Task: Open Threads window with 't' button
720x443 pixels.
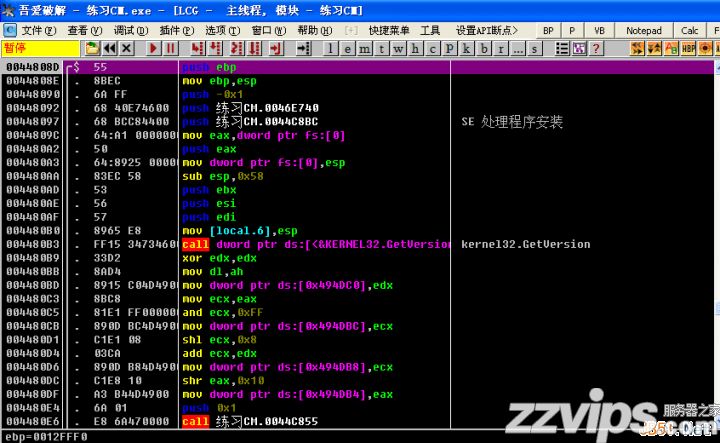Action: [381, 48]
